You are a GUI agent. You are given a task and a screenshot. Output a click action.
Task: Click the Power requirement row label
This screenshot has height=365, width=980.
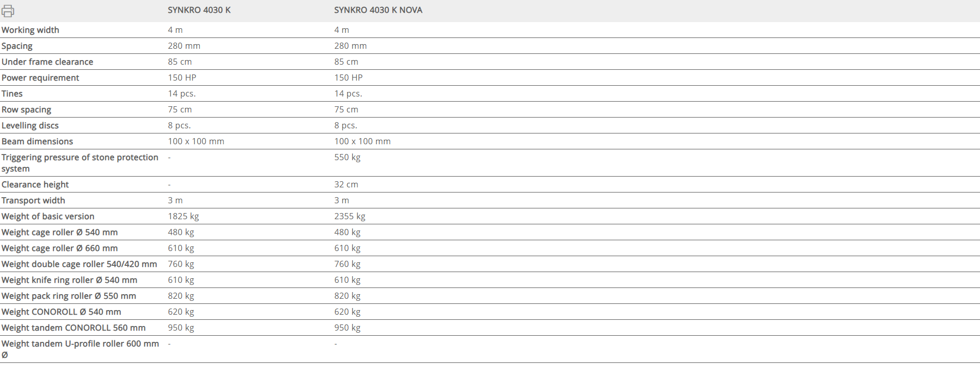(40, 78)
